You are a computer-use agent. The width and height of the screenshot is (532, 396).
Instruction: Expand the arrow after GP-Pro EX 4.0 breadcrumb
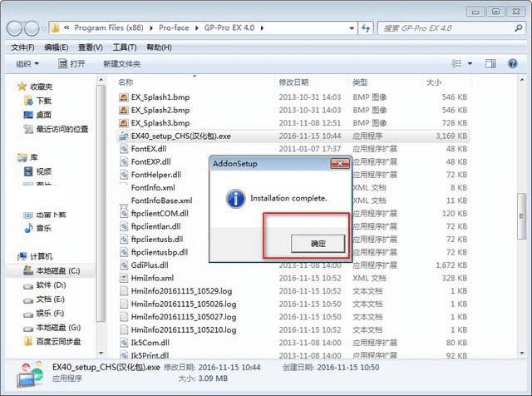(x=263, y=28)
